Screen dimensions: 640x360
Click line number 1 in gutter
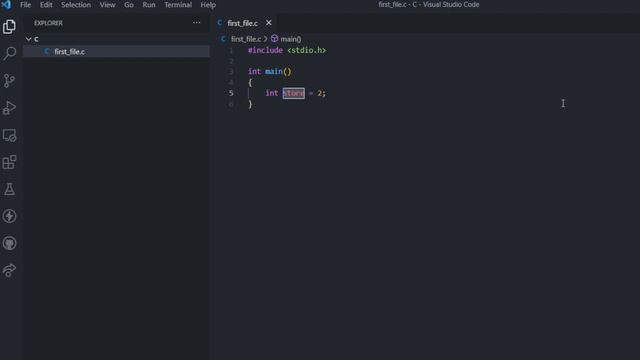(231, 50)
